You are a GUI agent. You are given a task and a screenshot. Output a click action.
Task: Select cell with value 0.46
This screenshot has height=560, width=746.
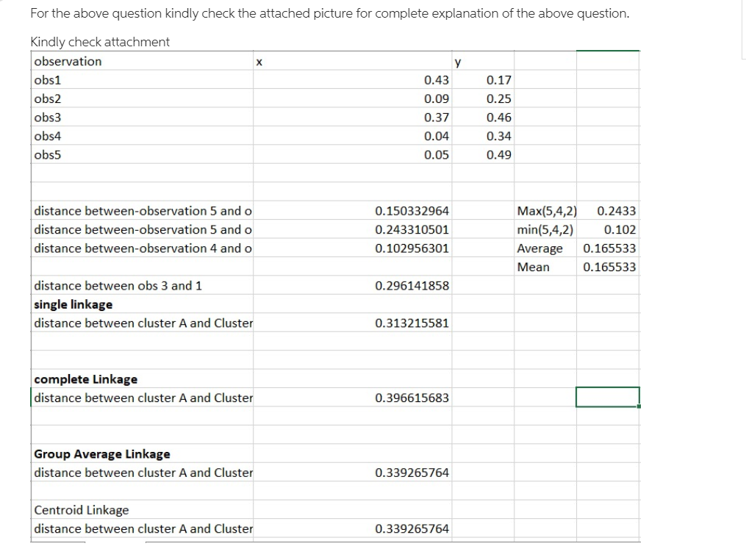pyautogui.click(x=483, y=117)
